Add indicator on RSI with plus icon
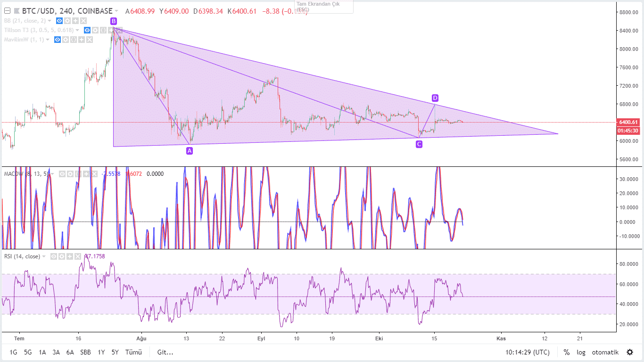This screenshot has width=644, height=362. [70, 256]
